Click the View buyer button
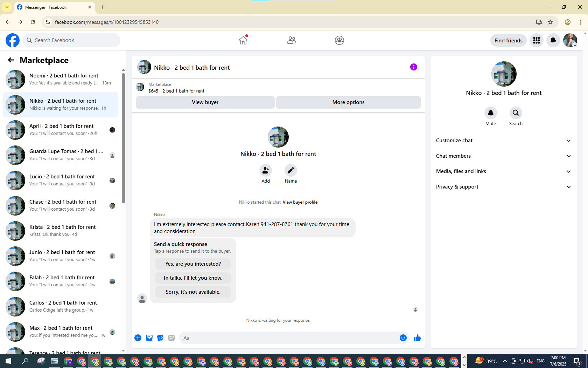Screen dimensions: 588x368 tap(205, 102)
